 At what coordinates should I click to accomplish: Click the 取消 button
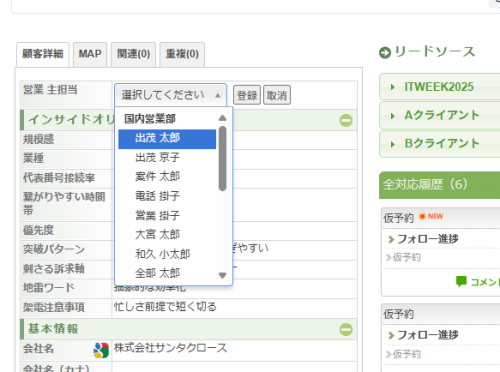click(x=277, y=95)
